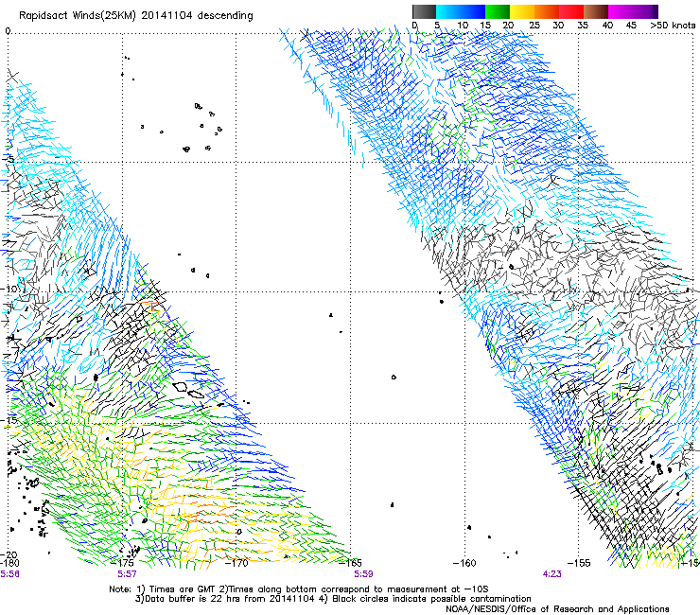Select the '-170' longitude axis label
The width and height of the screenshot is (700, 615).
coord(236,563)
